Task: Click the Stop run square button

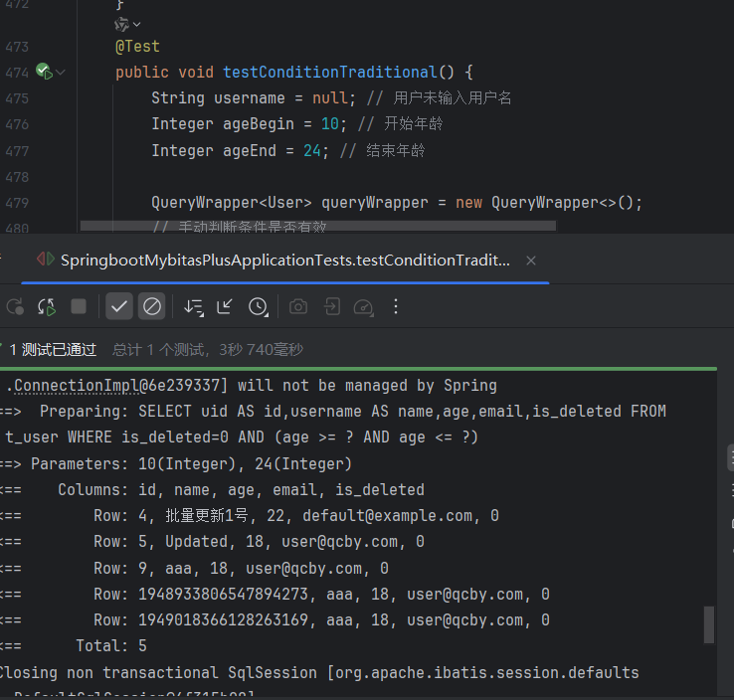Action: point(79,307)
